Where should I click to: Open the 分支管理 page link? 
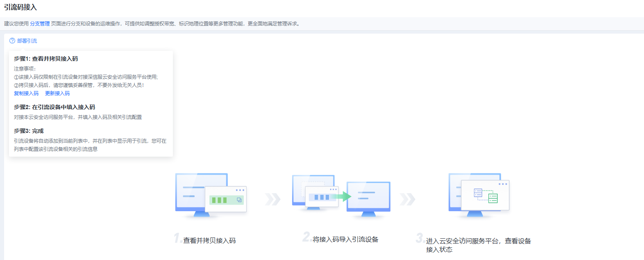point(40,24)
